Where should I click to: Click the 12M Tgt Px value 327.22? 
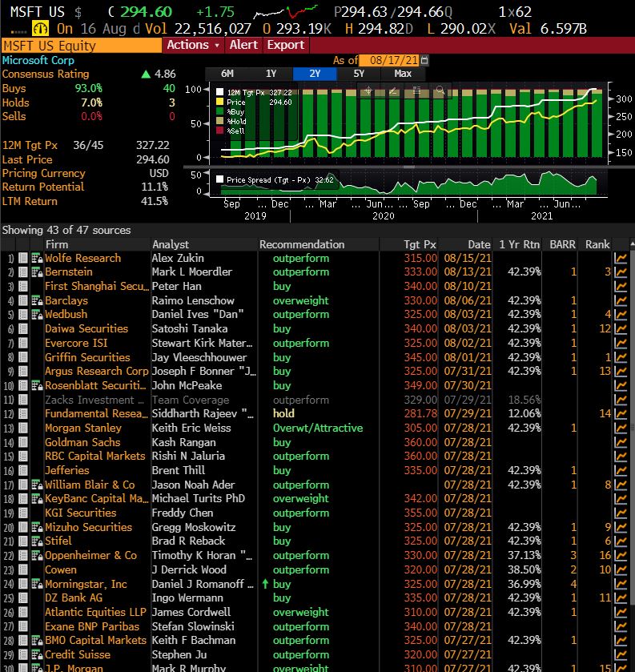point(152,145)
